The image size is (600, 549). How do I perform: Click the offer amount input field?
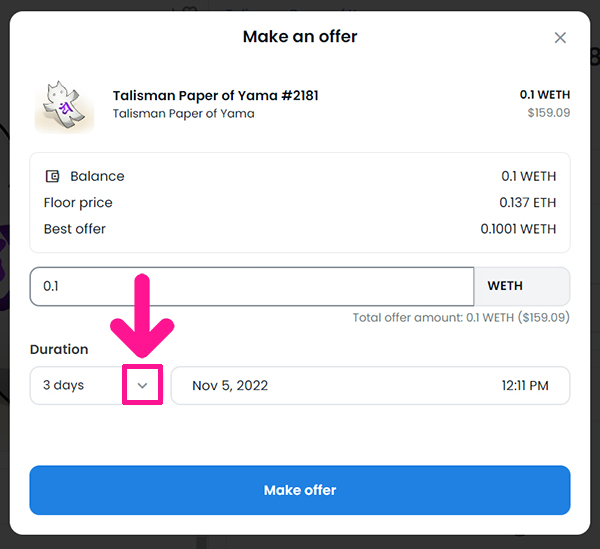point(252,286)
